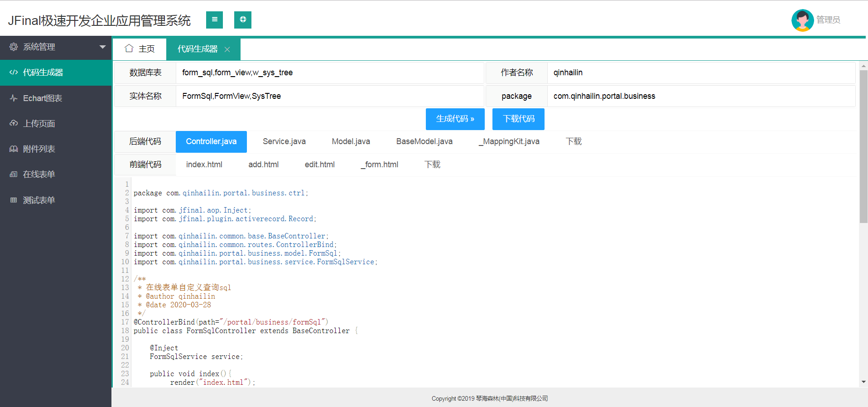Viewport: 868px width, 407px height.
Task: Open 附件列表 sidebar item
Action: pos(56,149)
